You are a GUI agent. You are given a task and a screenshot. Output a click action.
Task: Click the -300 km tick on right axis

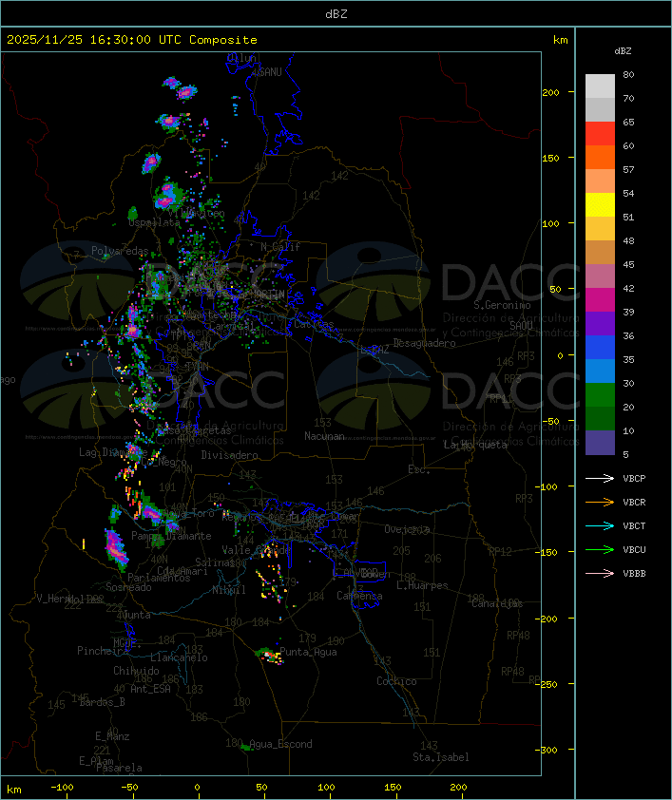click(548, 750)
